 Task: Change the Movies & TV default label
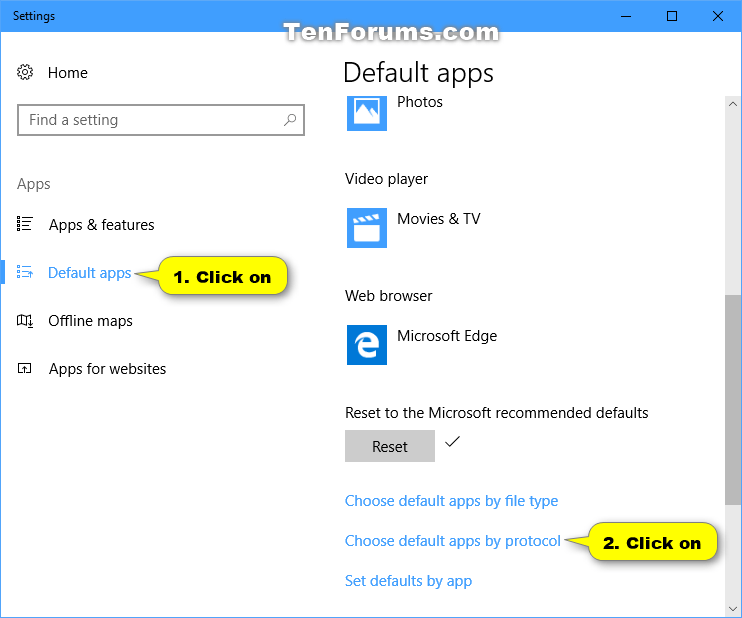(x=439, y=219)
